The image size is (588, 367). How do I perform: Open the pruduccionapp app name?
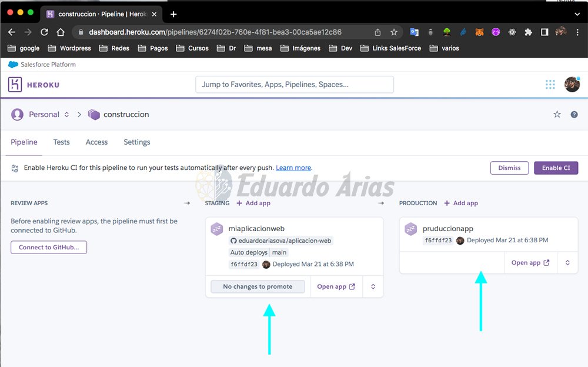tap(447, 229)
